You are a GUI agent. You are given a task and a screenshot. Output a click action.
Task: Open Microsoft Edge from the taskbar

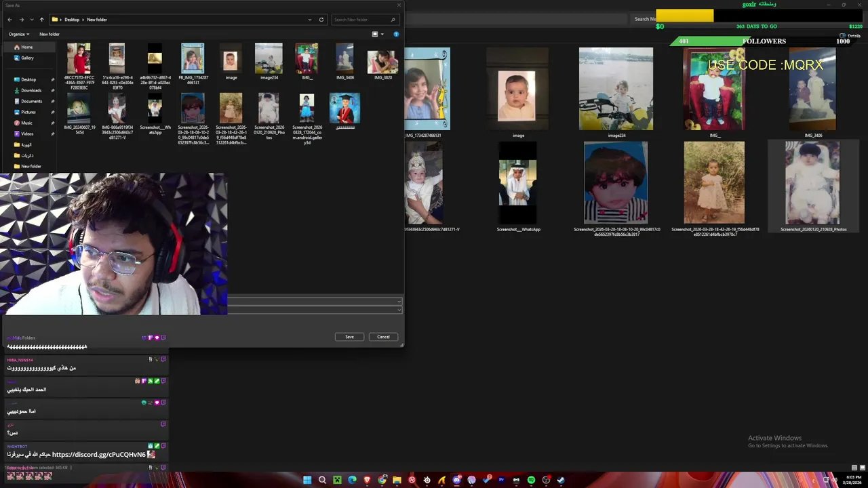[x=352, y=480]
